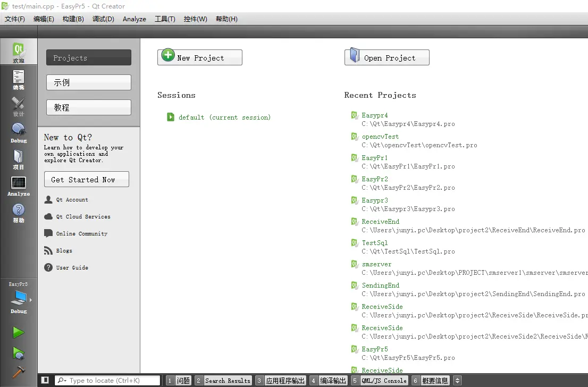Open the 调试(D) menu
The height and width of the screenshot is (387, 588).
[103, 19]
